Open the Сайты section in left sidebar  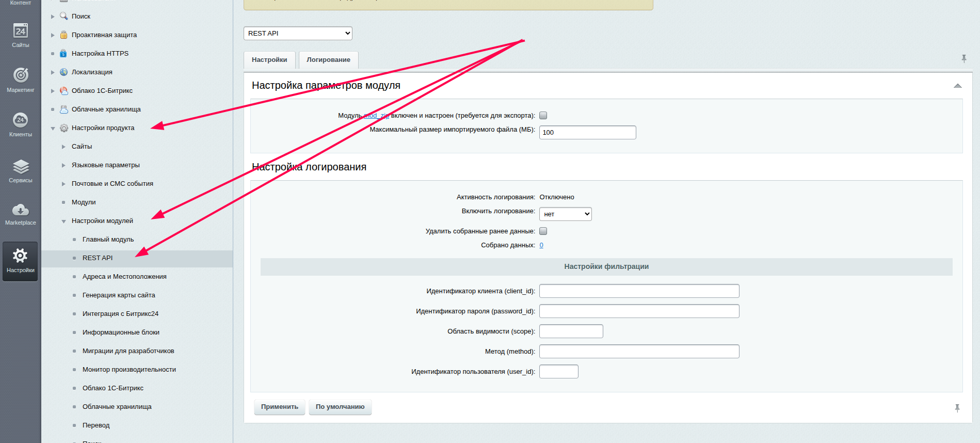pyautogui.click(x=21, y=35)
